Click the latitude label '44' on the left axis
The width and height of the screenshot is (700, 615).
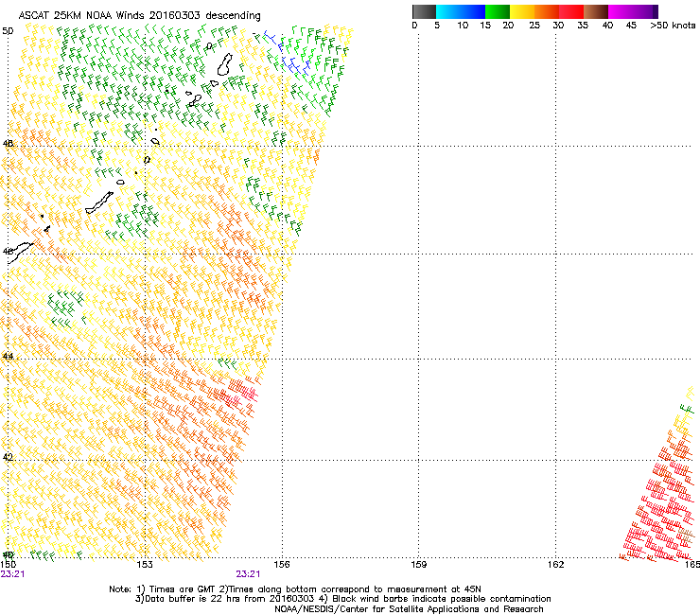pos(8,357)
